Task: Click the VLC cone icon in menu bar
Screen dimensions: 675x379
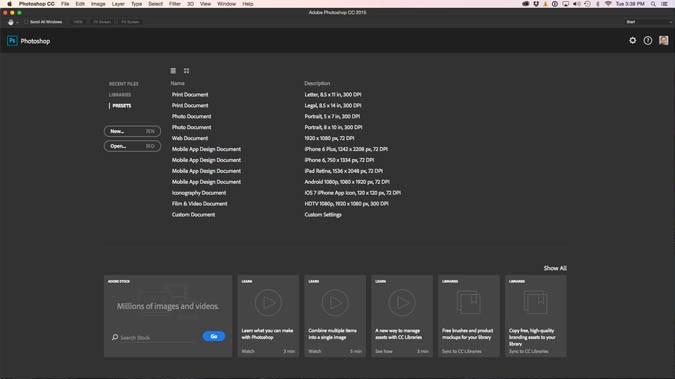Action: click(545, 4)
